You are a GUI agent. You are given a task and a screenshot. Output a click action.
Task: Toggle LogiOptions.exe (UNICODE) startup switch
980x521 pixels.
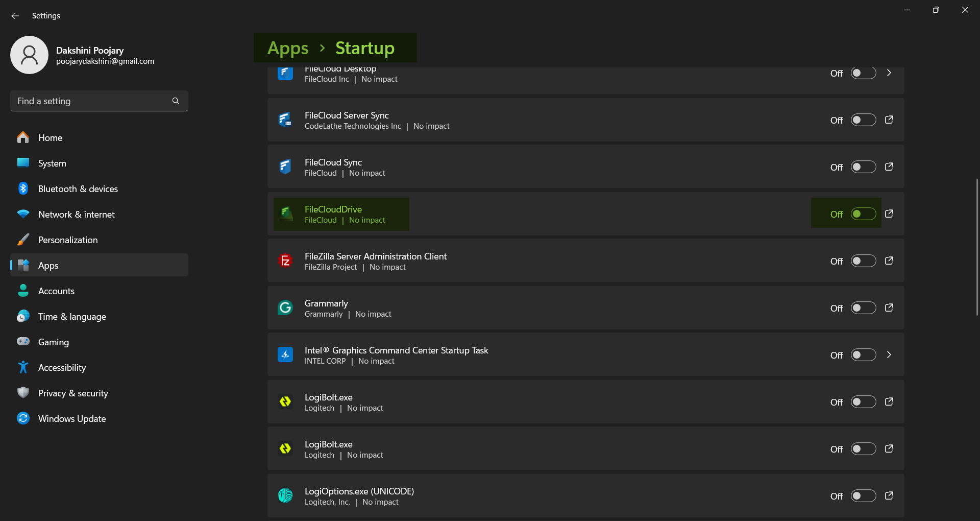863,496
